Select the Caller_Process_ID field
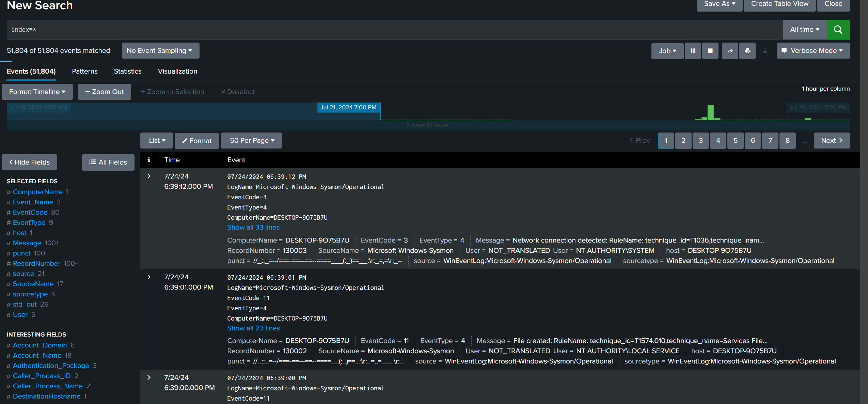The width and height of the screenshot is (868, 404). pos(42,376)
